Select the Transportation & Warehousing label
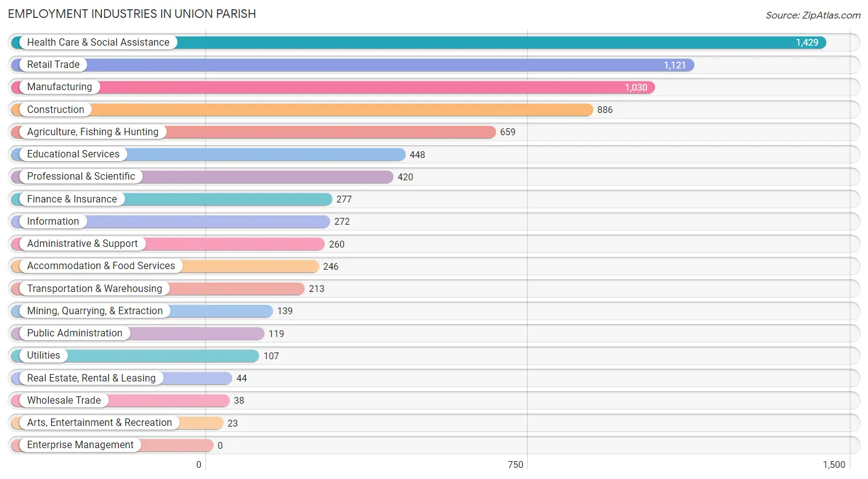 pyautogui.click(x=94, y=288)
